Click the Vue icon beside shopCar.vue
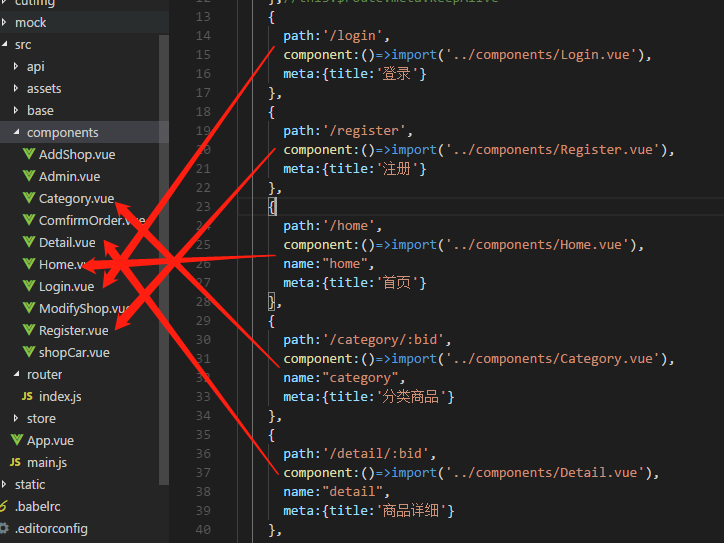The height and width of the screenshot is (543, 724). pyautogui.click(x=29, y=352)
